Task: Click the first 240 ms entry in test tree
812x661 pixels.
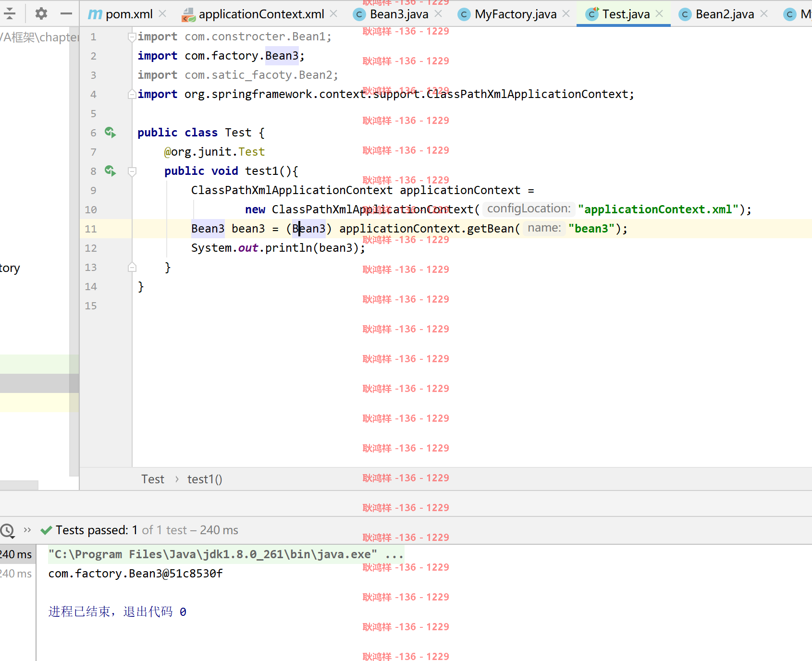Action: (x=16, y=554)
